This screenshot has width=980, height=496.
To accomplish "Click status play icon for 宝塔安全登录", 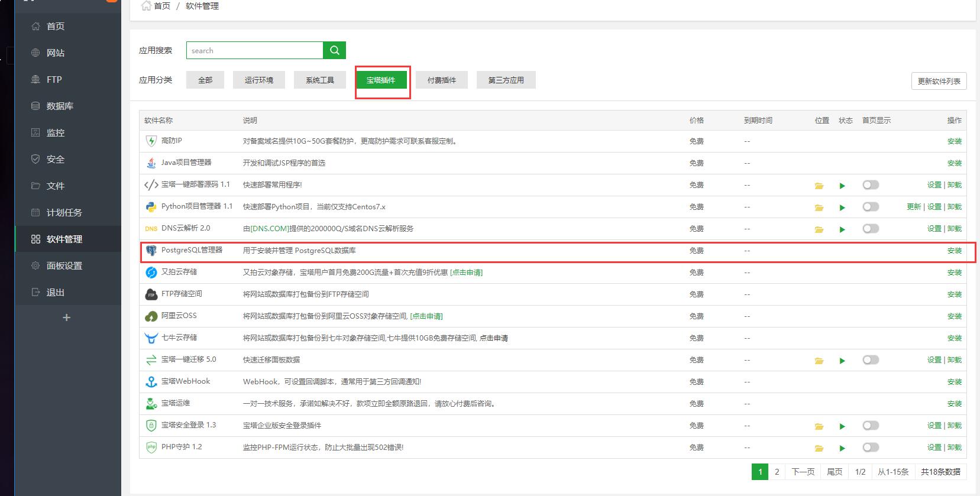I will (842, 426).
